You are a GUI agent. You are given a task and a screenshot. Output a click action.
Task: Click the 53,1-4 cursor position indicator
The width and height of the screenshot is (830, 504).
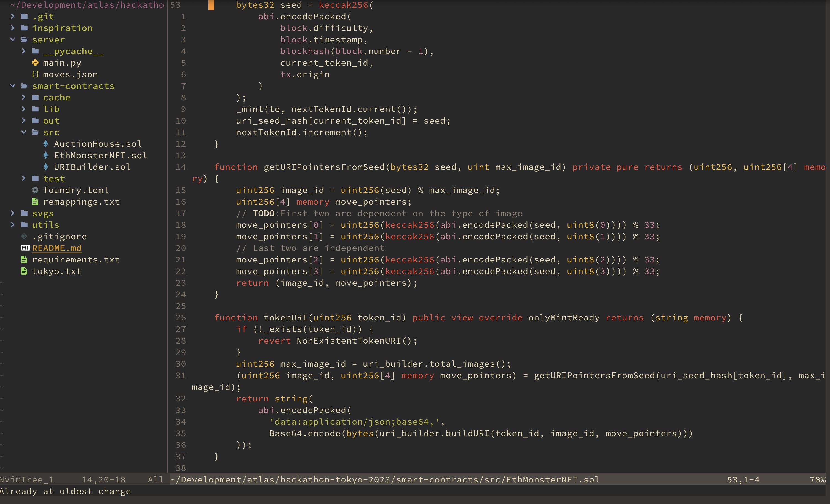(743, 479)
